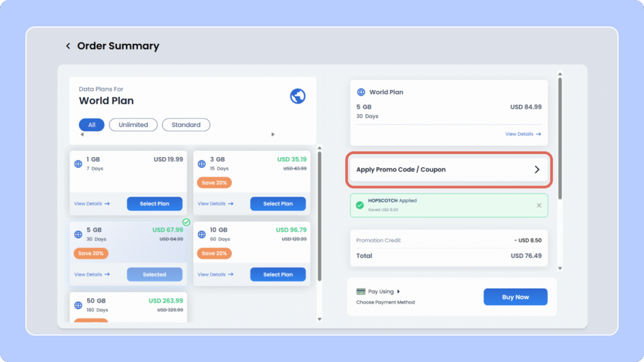Click the green checkmark on selected 5 GB plan
This screenshot has height=362, width=644.
click(x=186, y=222)
